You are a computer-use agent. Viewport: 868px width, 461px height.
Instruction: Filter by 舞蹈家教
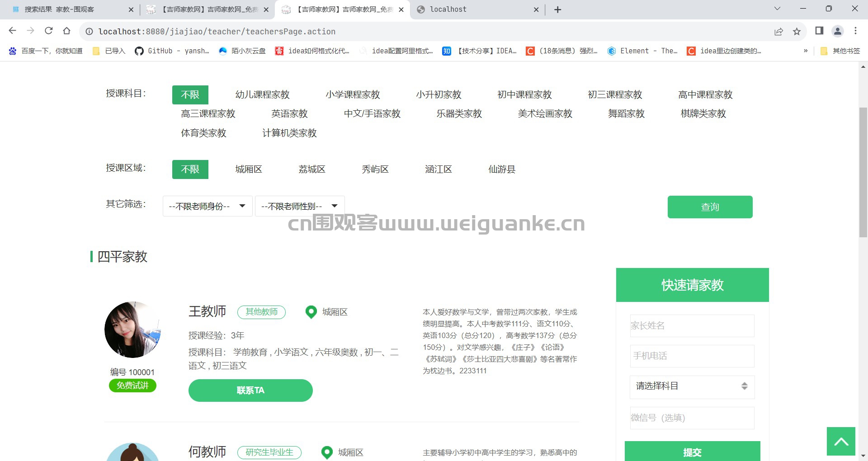pos(626,114)
